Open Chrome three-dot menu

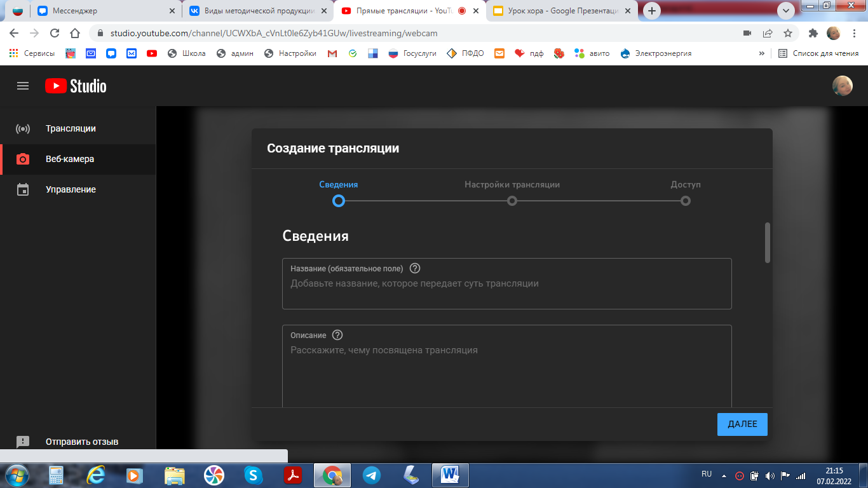854,33
